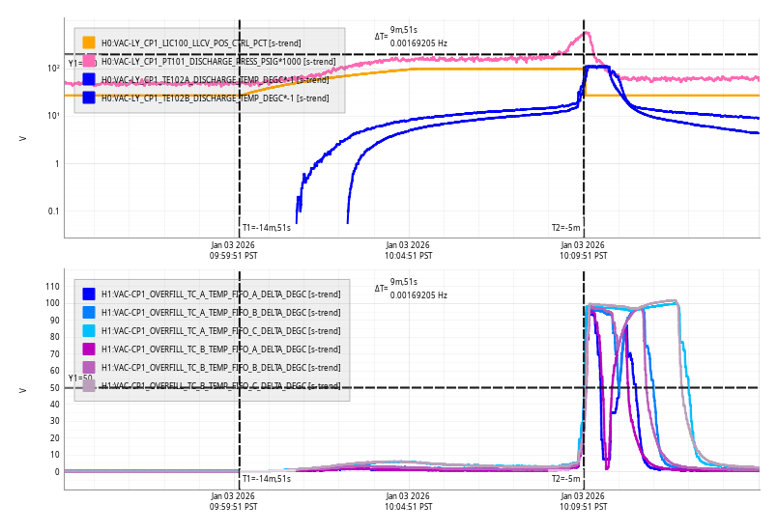Click the T1=-14m,51s cursor label in bottom plot
Screen dimensions: 777x532
pyautogui.click(x=266, y=479)
